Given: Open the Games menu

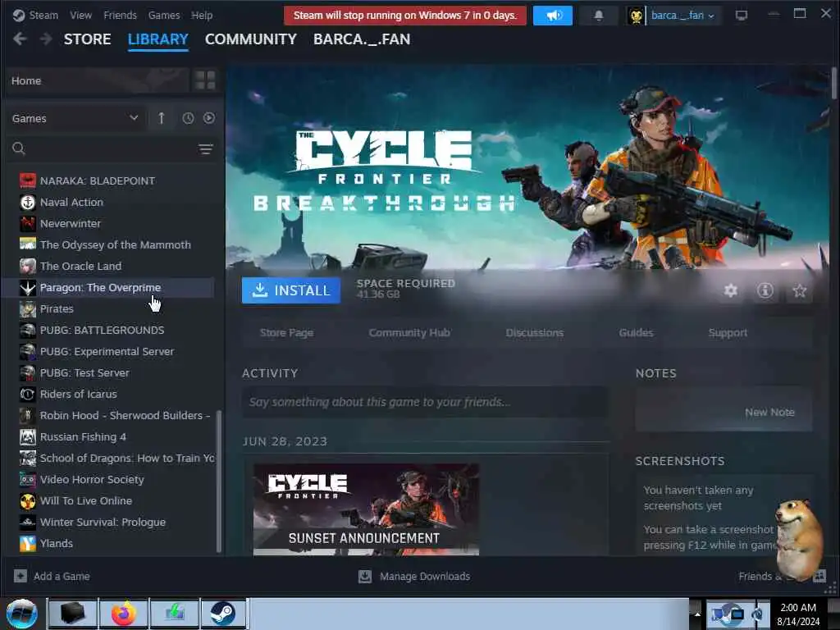Looking at the screenshot, I should coord(164,15).
